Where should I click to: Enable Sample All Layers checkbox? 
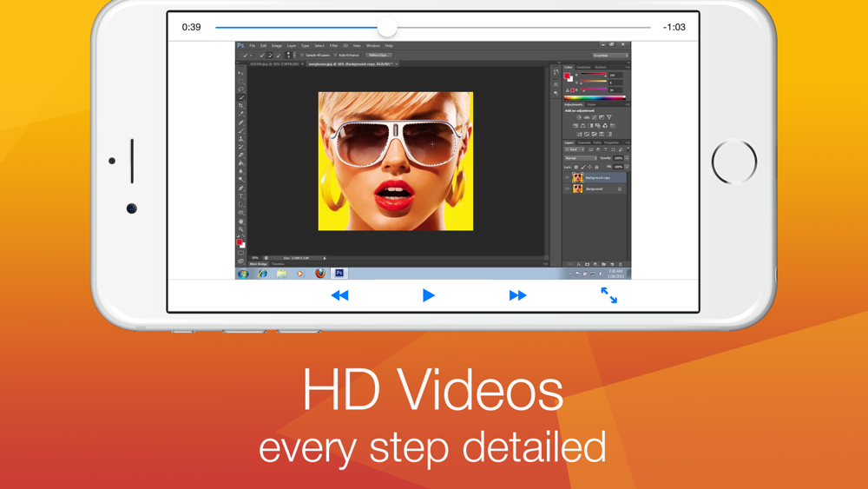(x=302, y=56)
